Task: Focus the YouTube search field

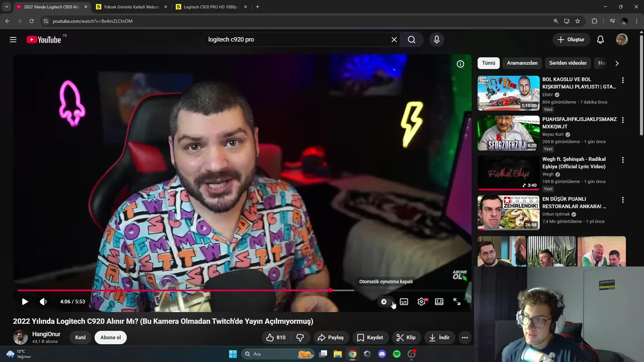Action: click(x=297, y=40)
